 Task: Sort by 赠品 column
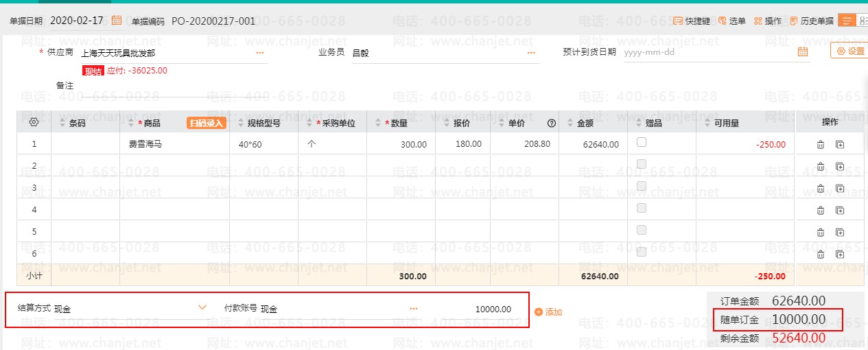tap(637, 124)
